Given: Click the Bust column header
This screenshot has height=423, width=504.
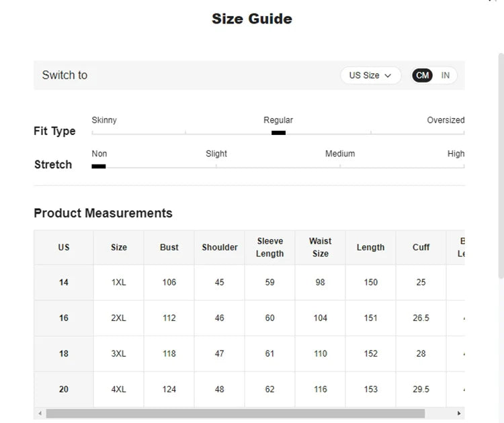Looking at the screenshot, I should click(x=169, y=247).
